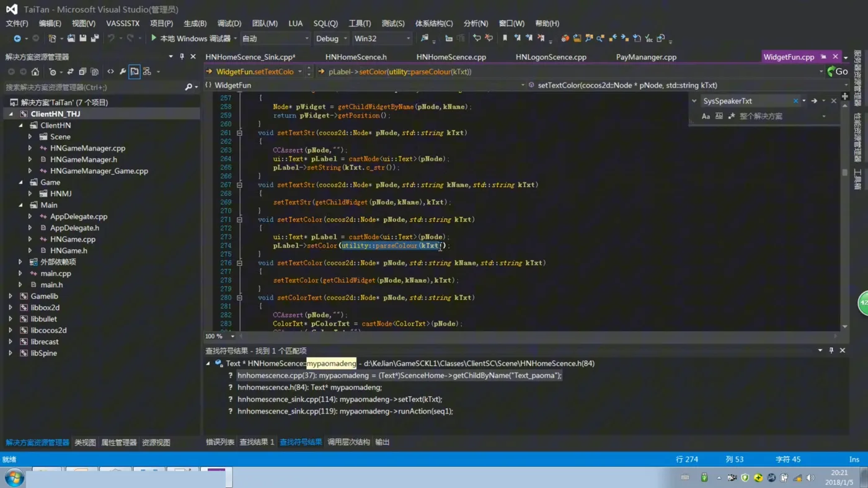Switch to 类视图 tab

pyautogui.click(x=85, y=443)
